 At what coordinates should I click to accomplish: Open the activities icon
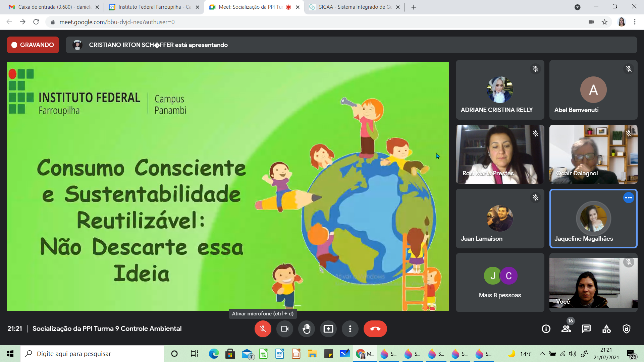click(x=606, y=329)
